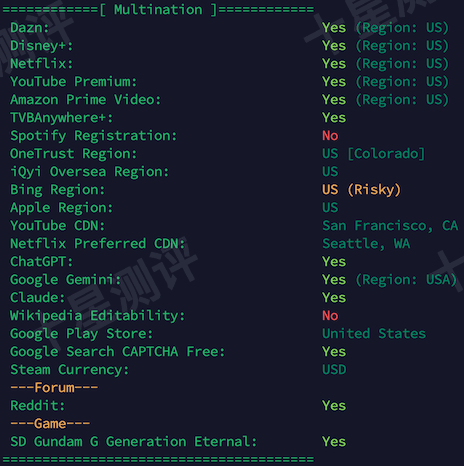The image size is (464, 466).
Task: Click the Claude Yes result
Action: (x=334, y=298)
